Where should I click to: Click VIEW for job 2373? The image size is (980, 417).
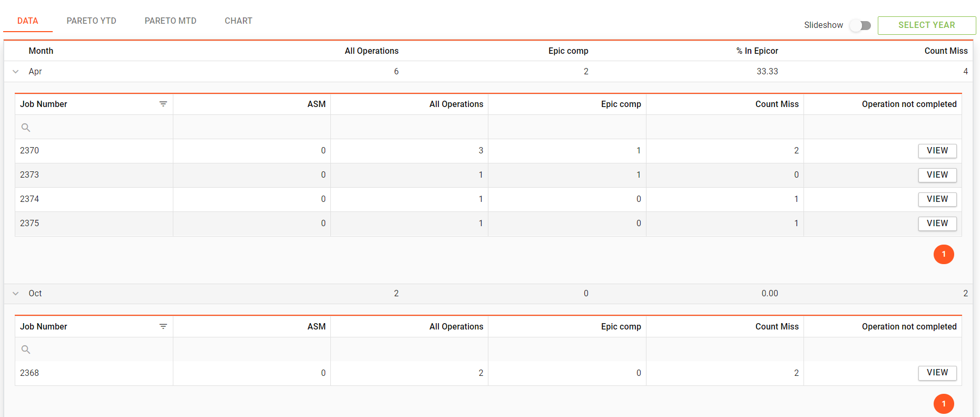[937, 175]
